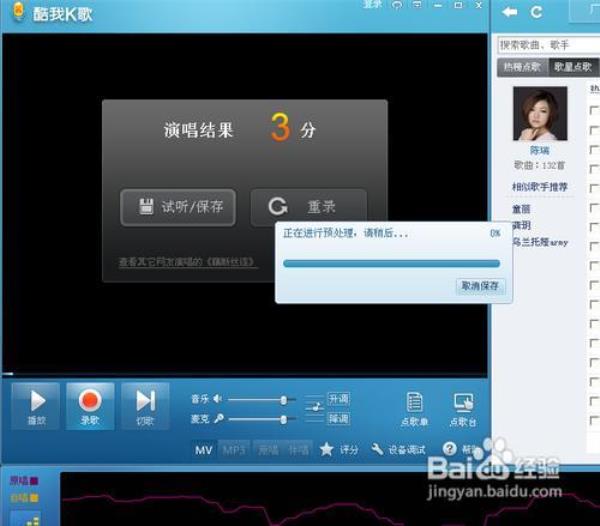600x526 pixels.
Task: Toggle 评分 star scoring
Action: tap(339, 449)
